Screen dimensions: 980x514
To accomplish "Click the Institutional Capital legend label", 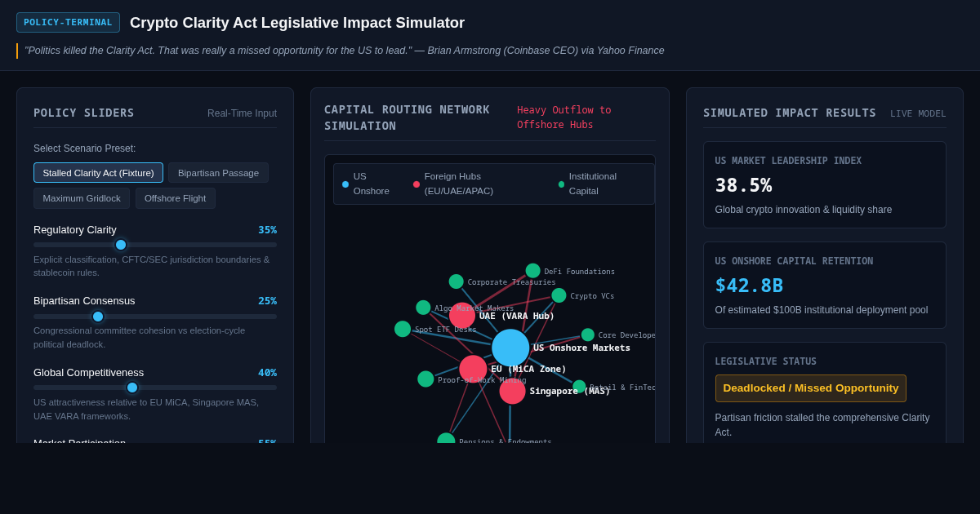I will coord(593,184).
